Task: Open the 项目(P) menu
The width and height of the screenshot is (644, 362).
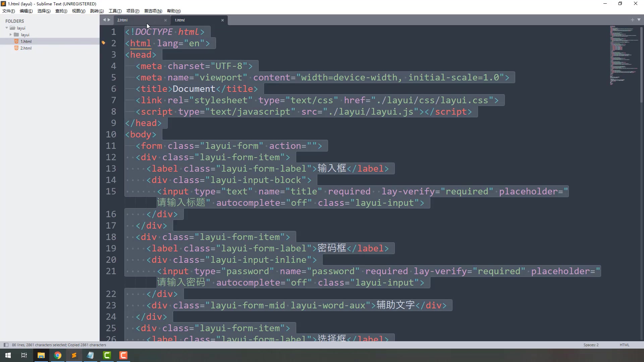Action: tap(133, 11)
